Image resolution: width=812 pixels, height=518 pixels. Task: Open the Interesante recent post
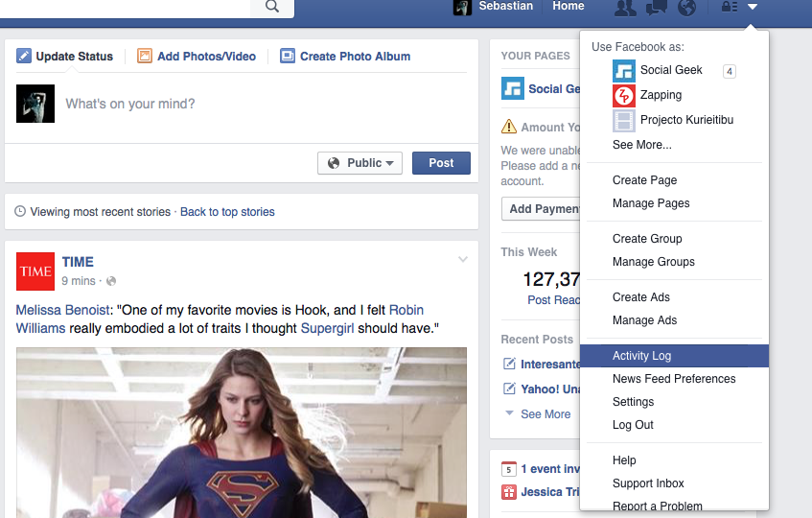[x=550, y=365]
